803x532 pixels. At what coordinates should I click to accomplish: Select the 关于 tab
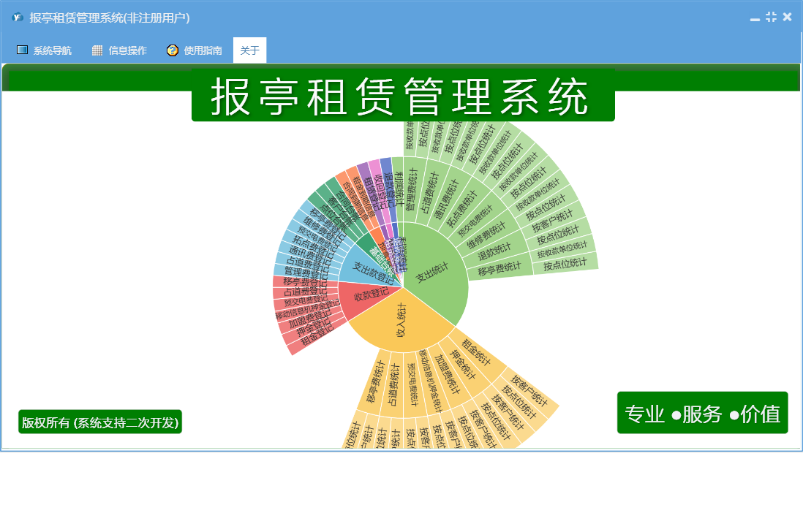[x=250, y=50]
